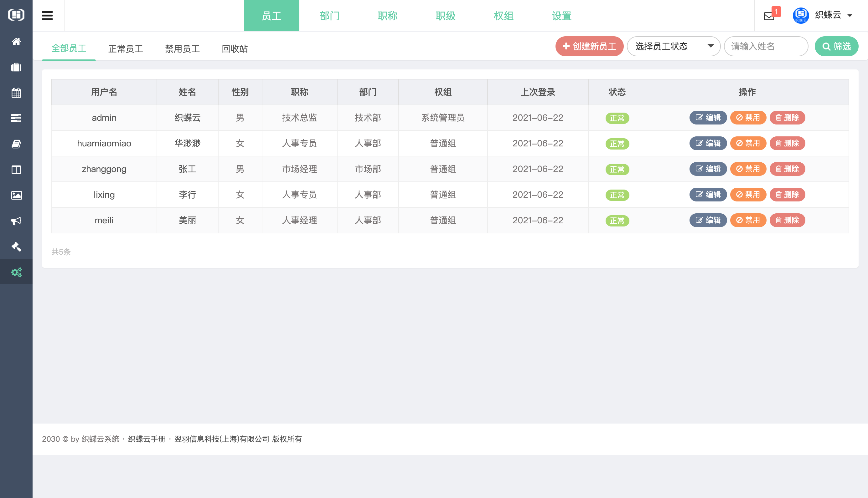868x498 pixels.
Task: Open the briefcase sidebar icon
Action: (x=16, y=67)
